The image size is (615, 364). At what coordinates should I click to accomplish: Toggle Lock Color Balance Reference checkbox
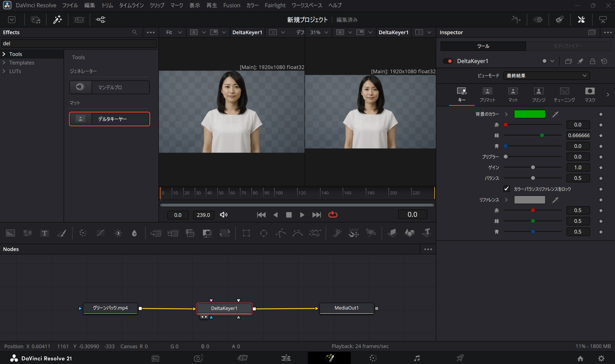click(x=506, y=189)
